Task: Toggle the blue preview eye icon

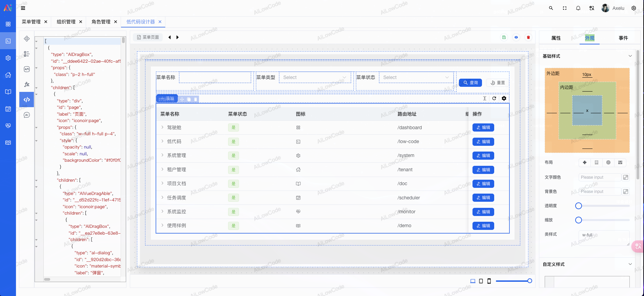Action: tap(516, 37)
